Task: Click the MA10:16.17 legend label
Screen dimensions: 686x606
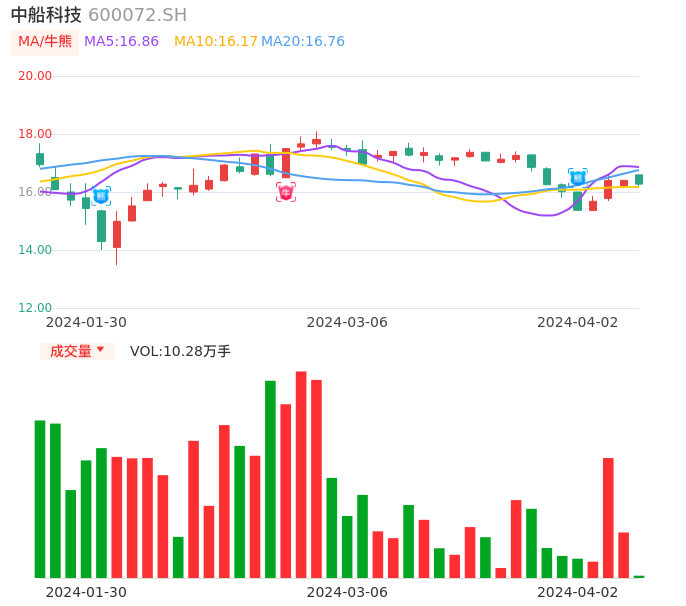Action: click(x=216, y=42)
